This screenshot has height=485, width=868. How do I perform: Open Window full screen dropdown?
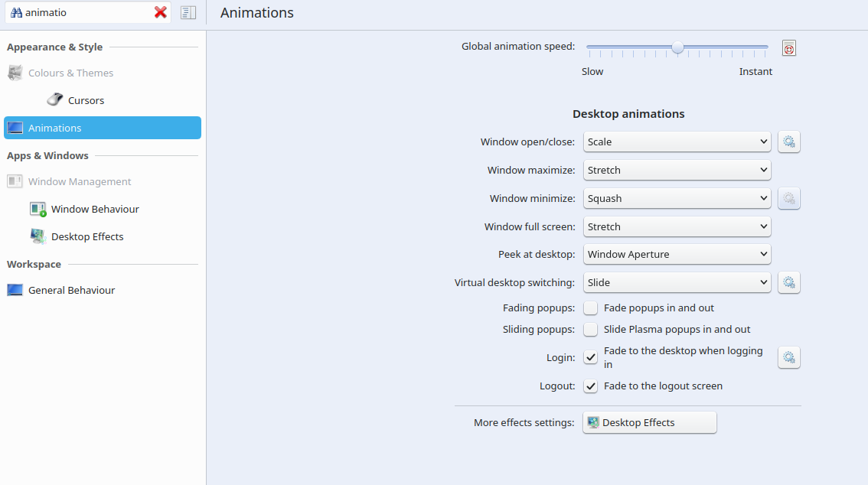tap(677, 226)
